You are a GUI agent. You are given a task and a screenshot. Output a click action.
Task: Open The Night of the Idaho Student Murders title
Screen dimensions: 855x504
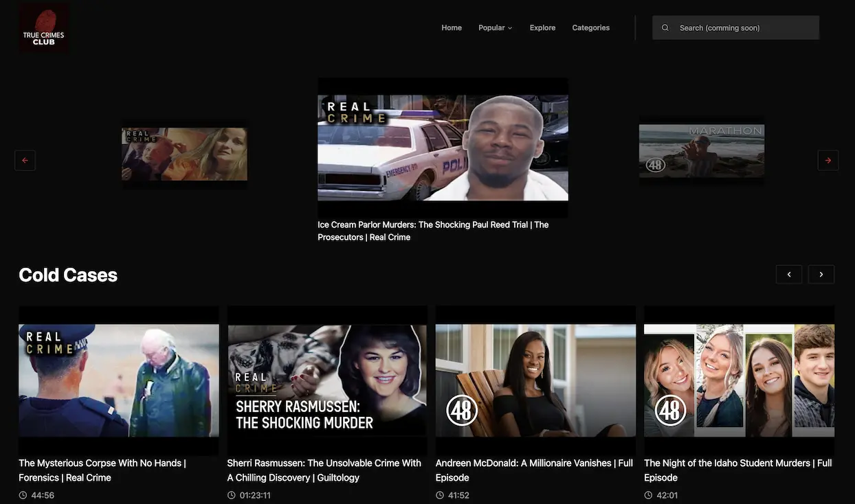(x=738, y=470)
